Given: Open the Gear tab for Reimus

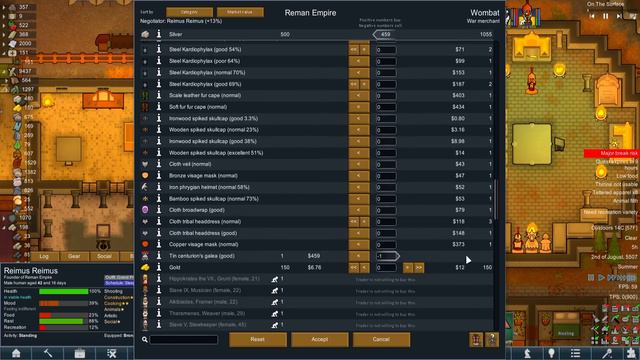Looking at the screenshot, I should pyautogui.click(x=74, y=256).
